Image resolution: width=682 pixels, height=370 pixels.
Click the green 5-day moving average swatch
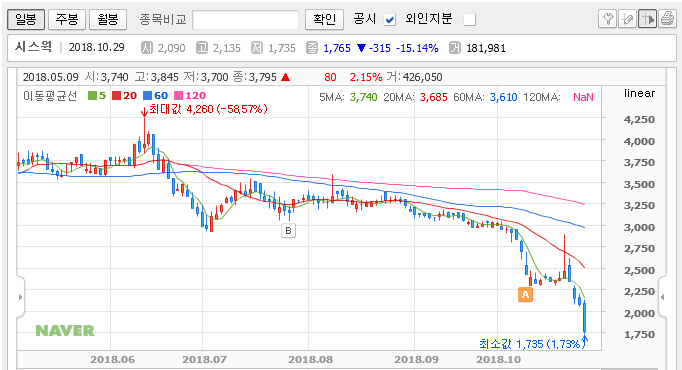(x=92, y=96)
